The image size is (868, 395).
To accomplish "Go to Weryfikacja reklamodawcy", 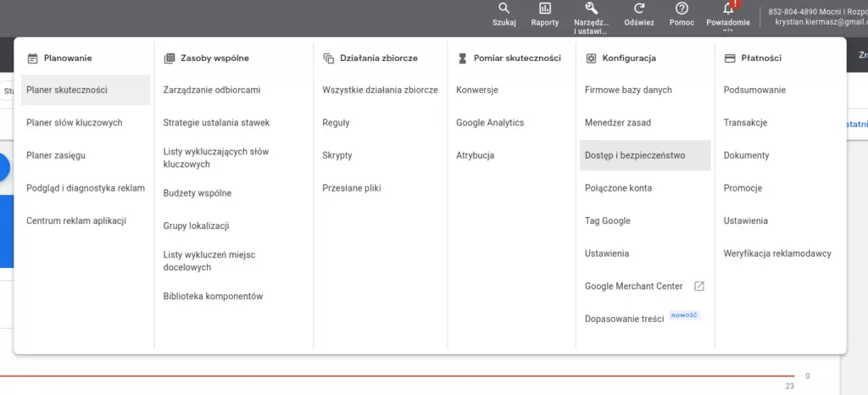I will tap(777, 253).
